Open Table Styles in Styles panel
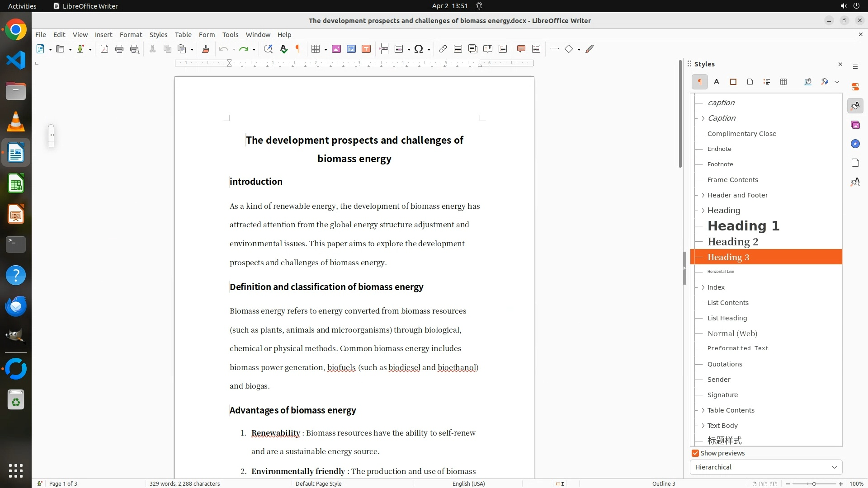This screenshot has height=488, width=868. click(x=783, y=82)
